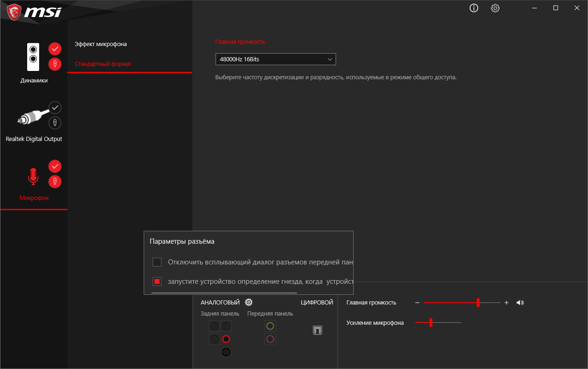The height and width of the screenshot is (369, 588).
Task: Click the Главная громкость slider handle
Action: [x=478, y=303]
